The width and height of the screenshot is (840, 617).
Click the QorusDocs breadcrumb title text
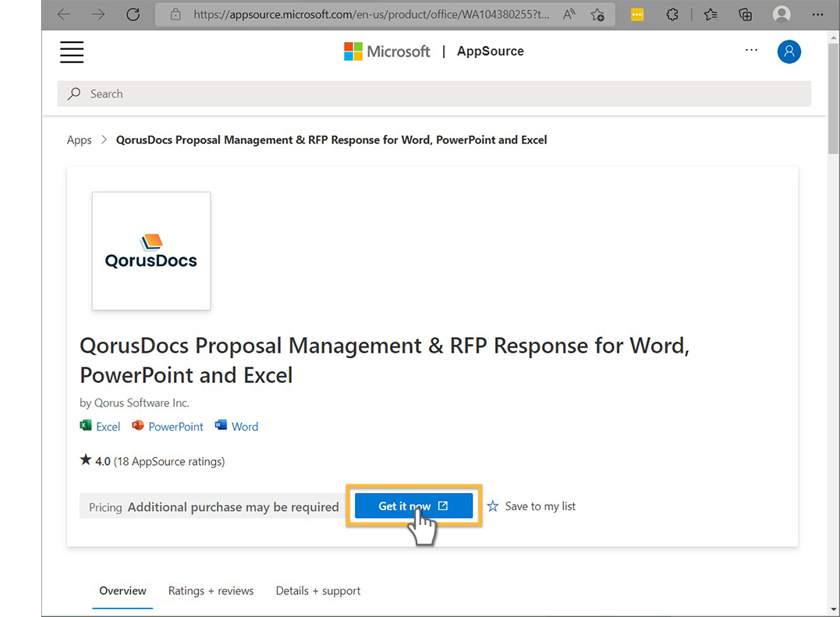331,140
